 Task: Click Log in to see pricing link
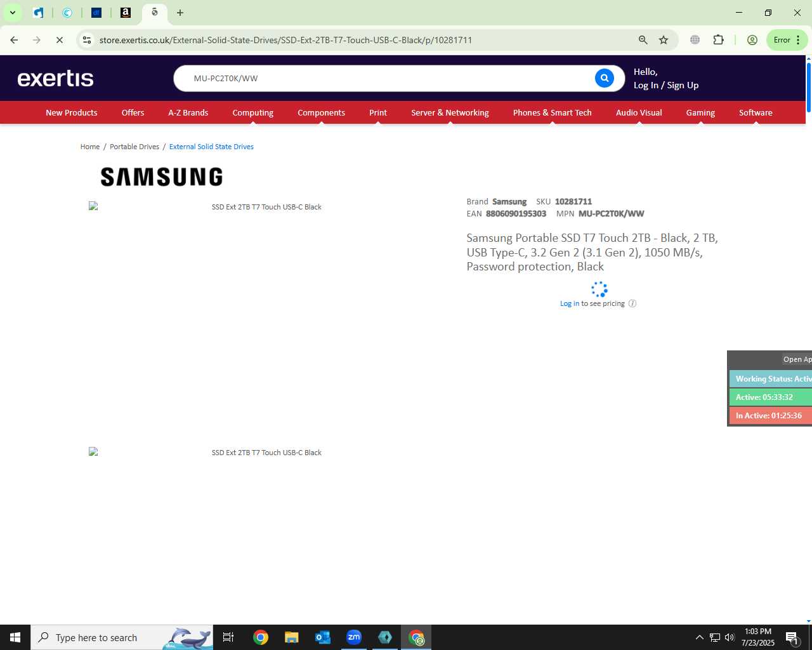point(570,303)
